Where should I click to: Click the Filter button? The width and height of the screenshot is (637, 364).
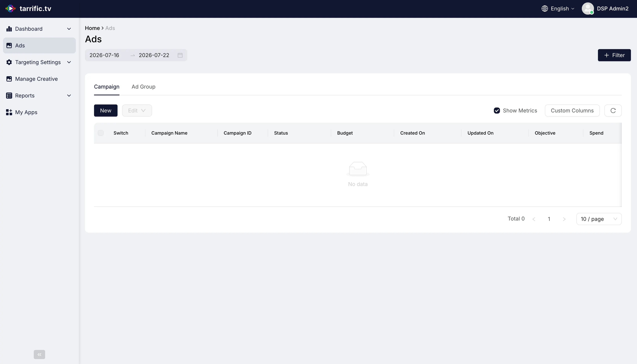click(x=614, y=55)
